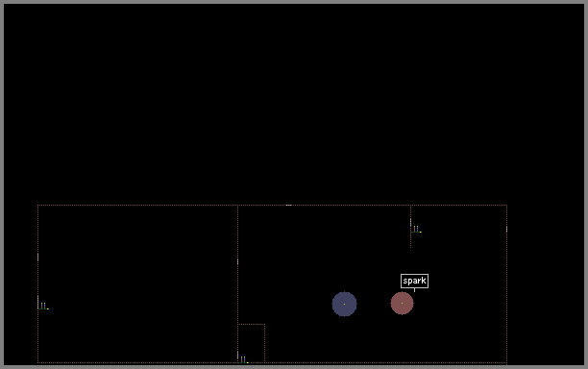Click the lower white segment on the left wall
Image resolution: width=588 pixels, height=369 pixels.
[x=37, y=302]
